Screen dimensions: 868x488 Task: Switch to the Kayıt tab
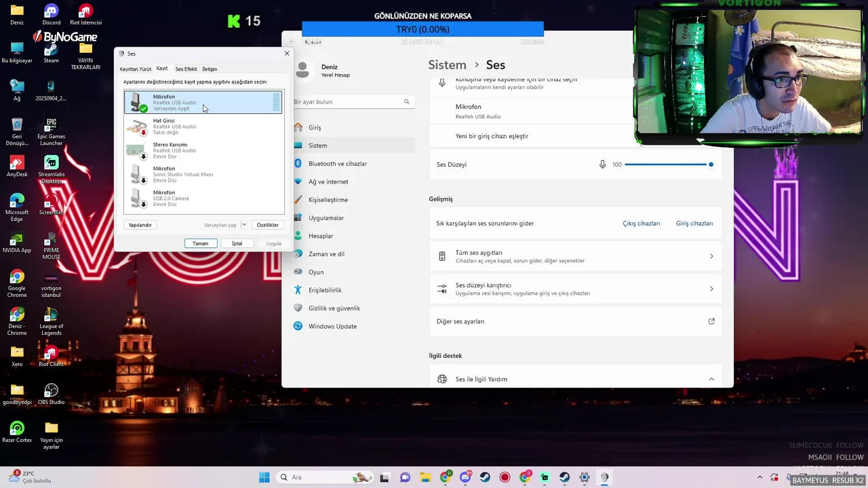[x=162, y=68]
